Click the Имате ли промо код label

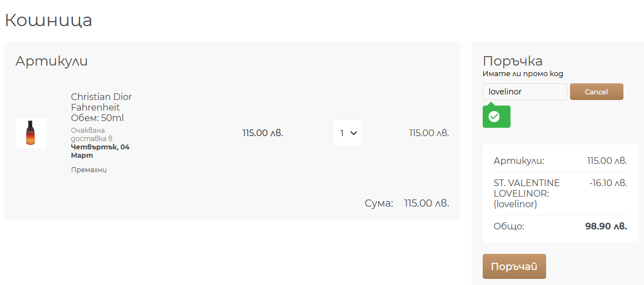523,74
